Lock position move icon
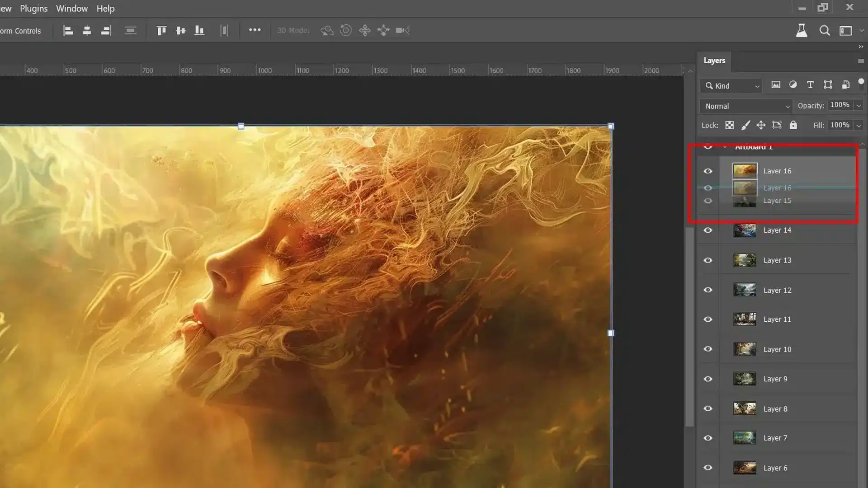 pos(761,125)
